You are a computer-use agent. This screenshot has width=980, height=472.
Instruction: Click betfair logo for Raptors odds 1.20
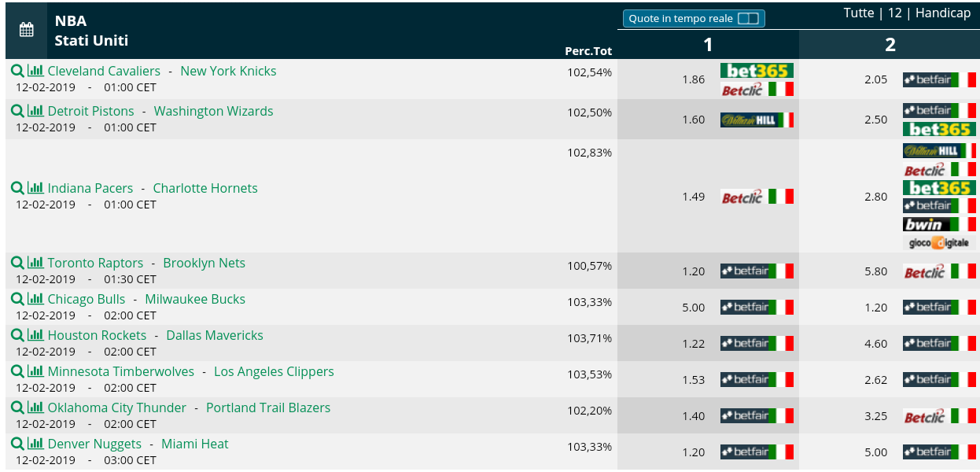[x=757, y=271]
